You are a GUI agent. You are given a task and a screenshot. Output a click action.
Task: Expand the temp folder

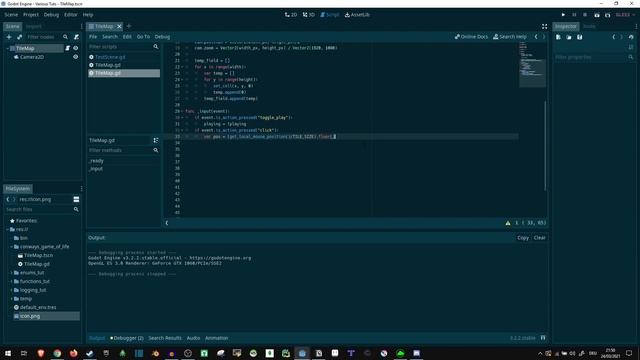pyautogui.click(x=11, y=299)
